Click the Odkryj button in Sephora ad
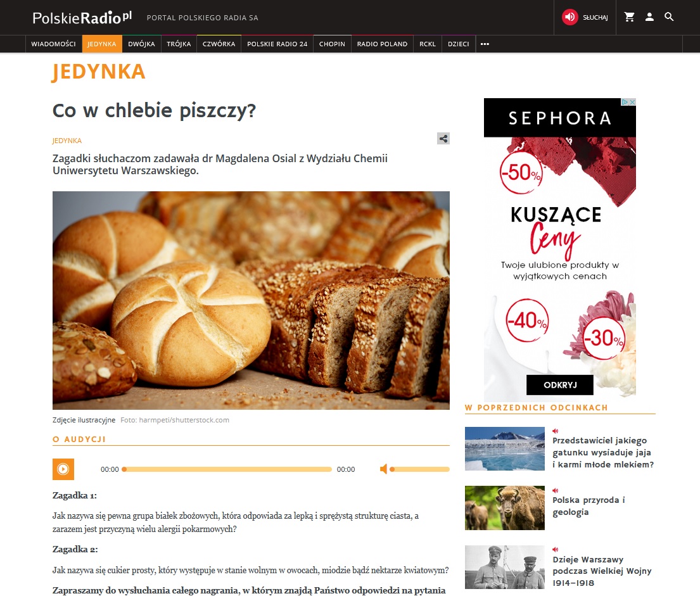700x596 pixels. (x=560, y=385)
